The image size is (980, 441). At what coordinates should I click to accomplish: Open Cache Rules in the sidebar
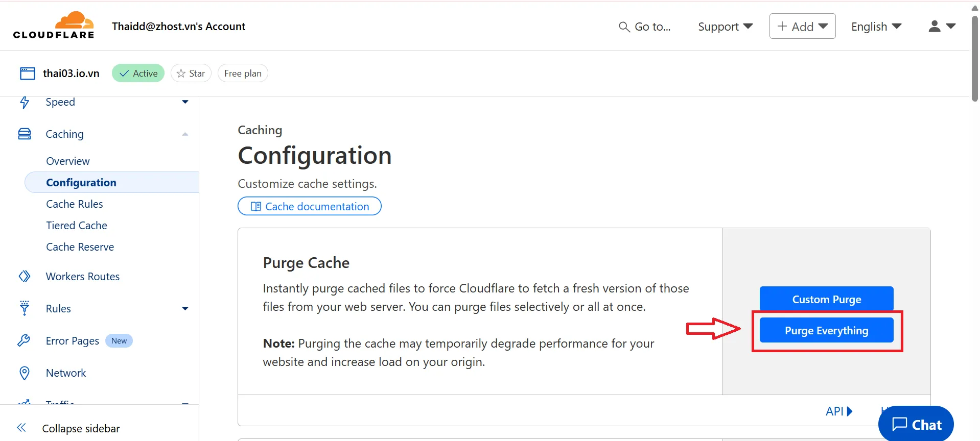pos(75,204)
